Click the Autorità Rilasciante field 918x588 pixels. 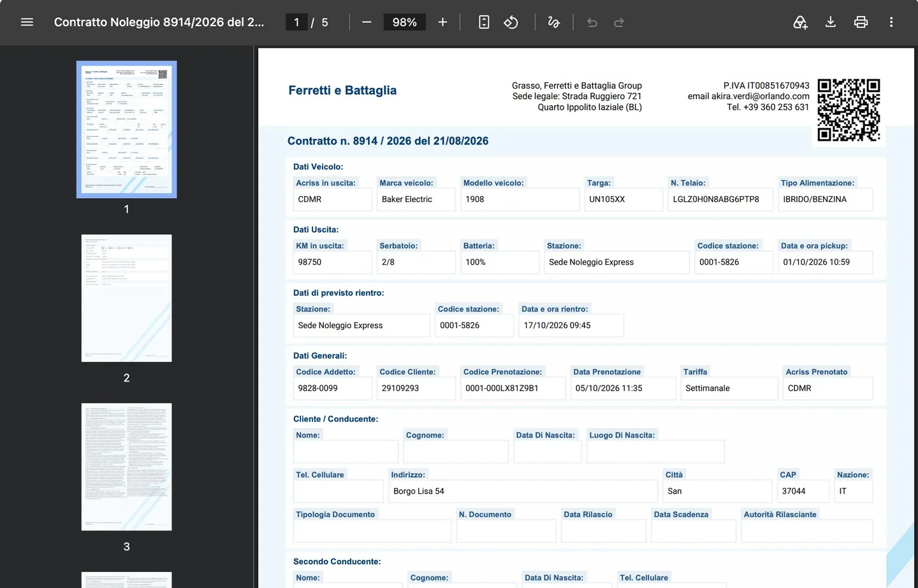807,531
